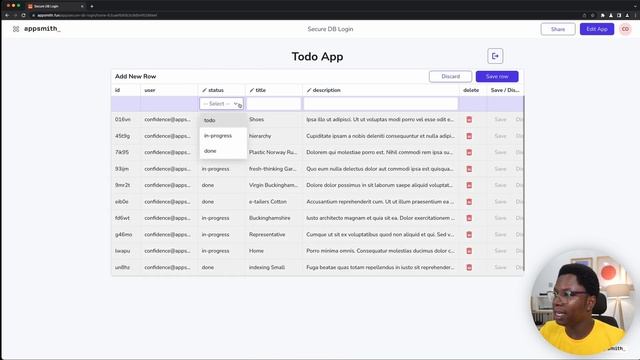Click the new row description input field

pyautogui.click(x=381, y=104)
